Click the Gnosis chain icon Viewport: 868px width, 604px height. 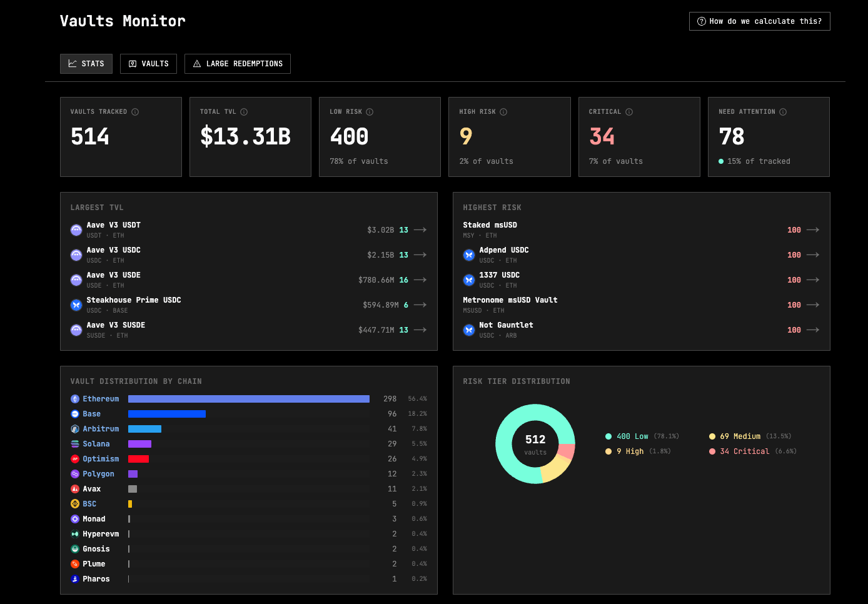pos(75,549)
